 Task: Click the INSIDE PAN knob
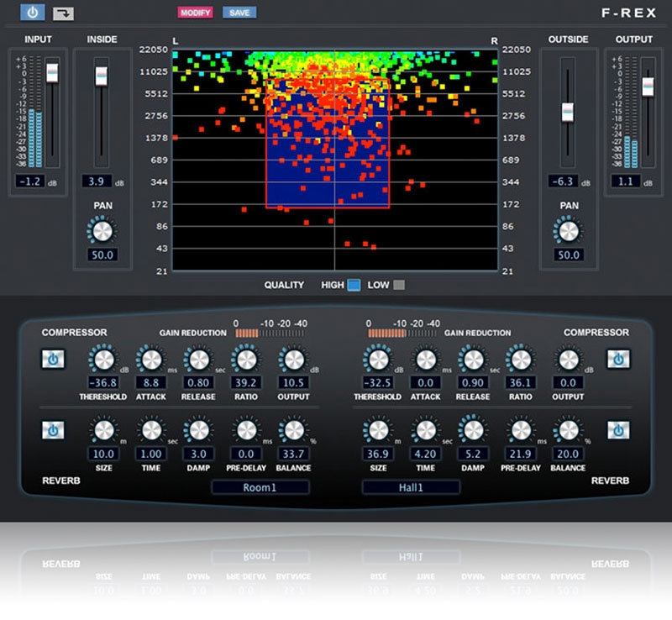pos(102,231)
